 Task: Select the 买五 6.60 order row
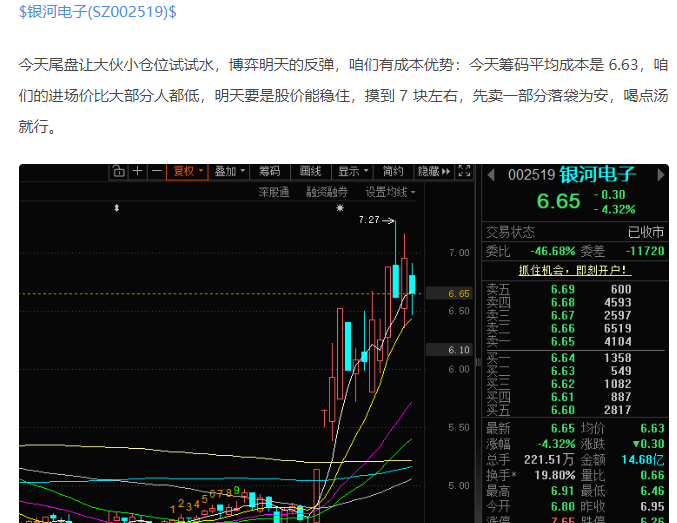coord(575,410)
